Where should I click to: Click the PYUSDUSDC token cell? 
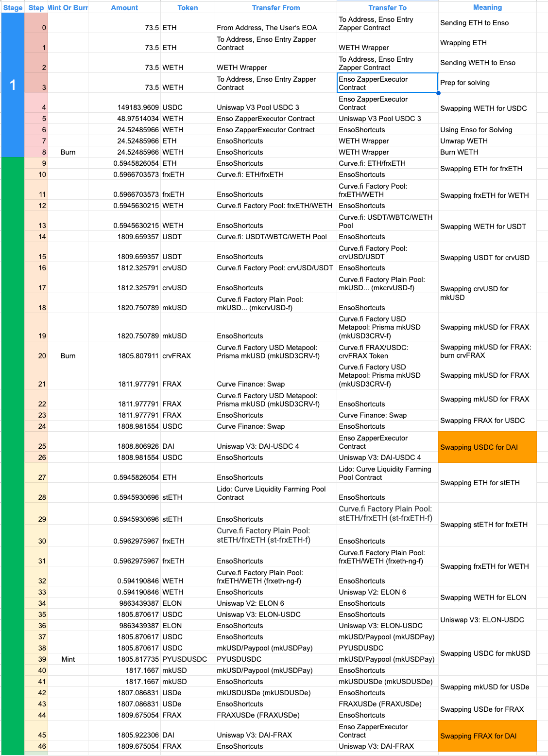pos(188,659)
